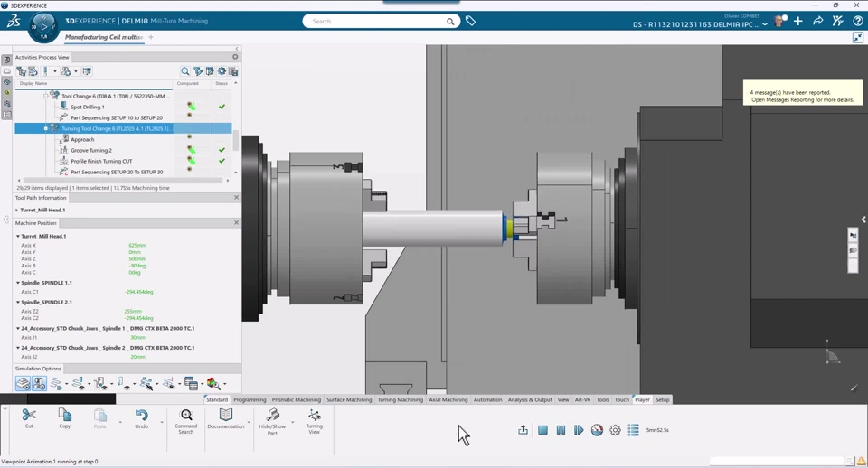Stop the simulation playback
This screenshot has height=468, width=868.
pyautogui.click(x=542, y=430)
